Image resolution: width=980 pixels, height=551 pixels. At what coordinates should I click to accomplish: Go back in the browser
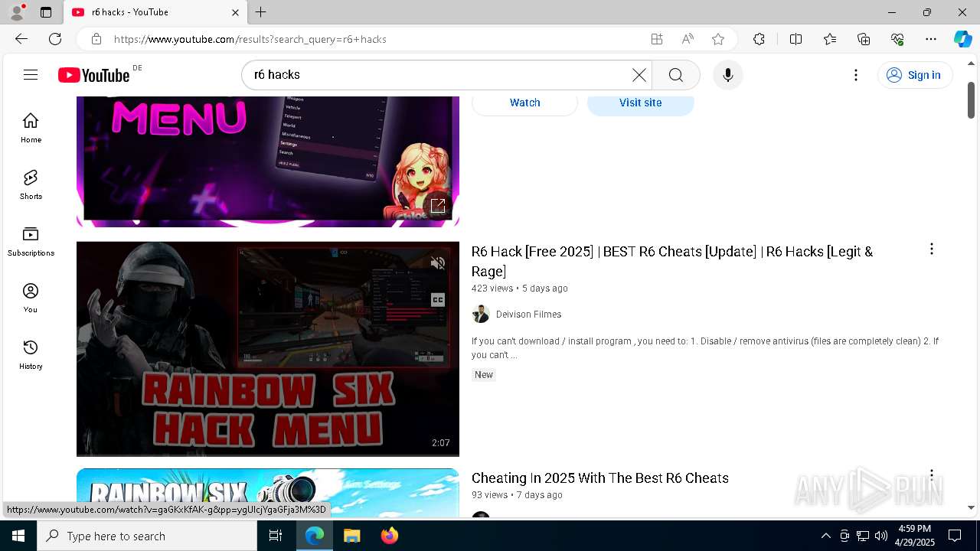tap(21, 39)
